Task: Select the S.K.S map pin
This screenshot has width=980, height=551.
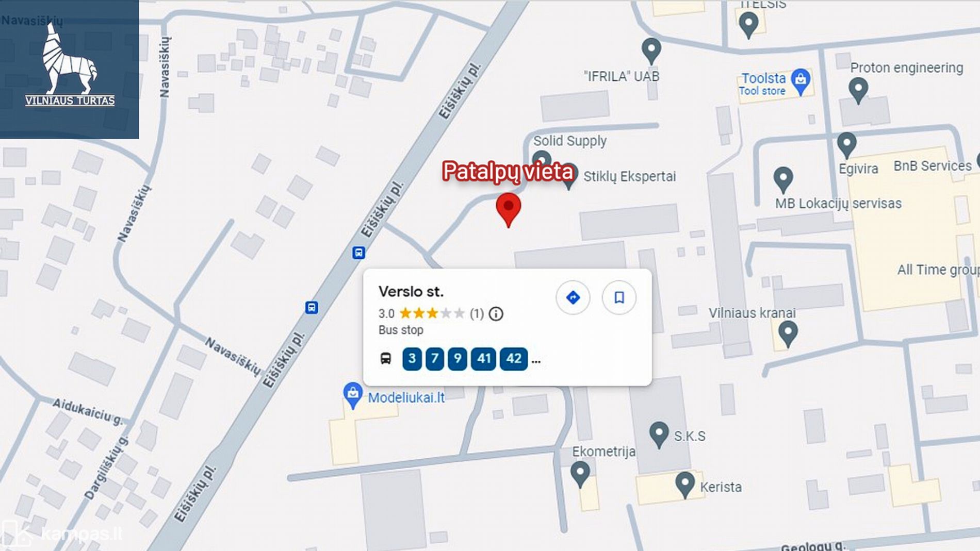Action: pyautogui.click(x=659, y=435)
